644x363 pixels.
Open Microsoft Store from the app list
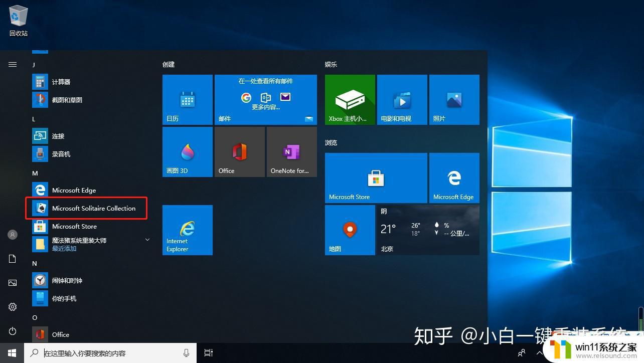coord(91,226)
